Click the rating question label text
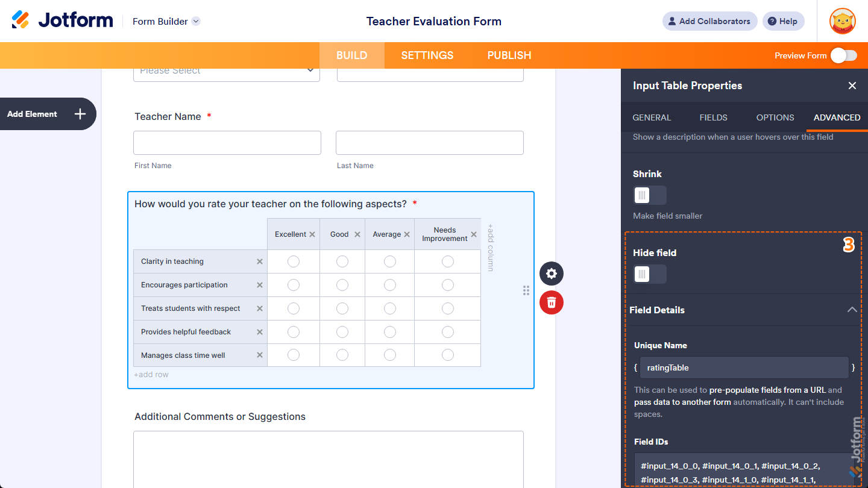The height and width of the screenshot is (488, 868). 271,204
